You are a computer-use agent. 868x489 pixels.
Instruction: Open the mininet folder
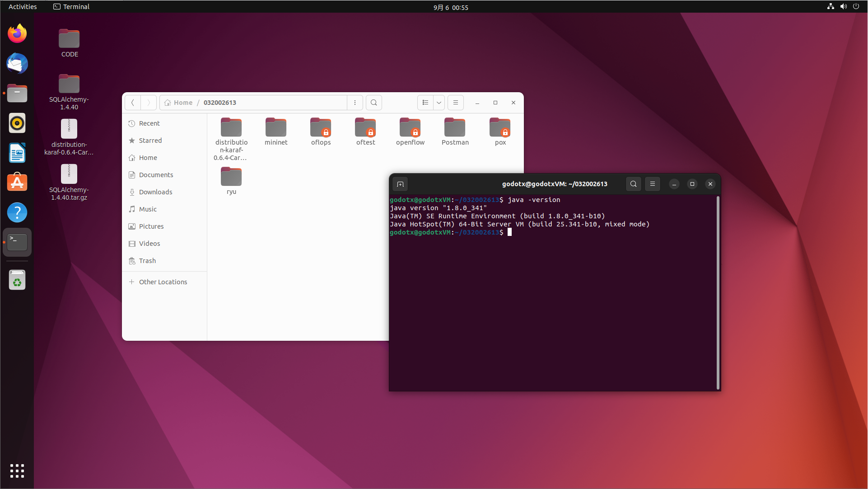point(275,132)
